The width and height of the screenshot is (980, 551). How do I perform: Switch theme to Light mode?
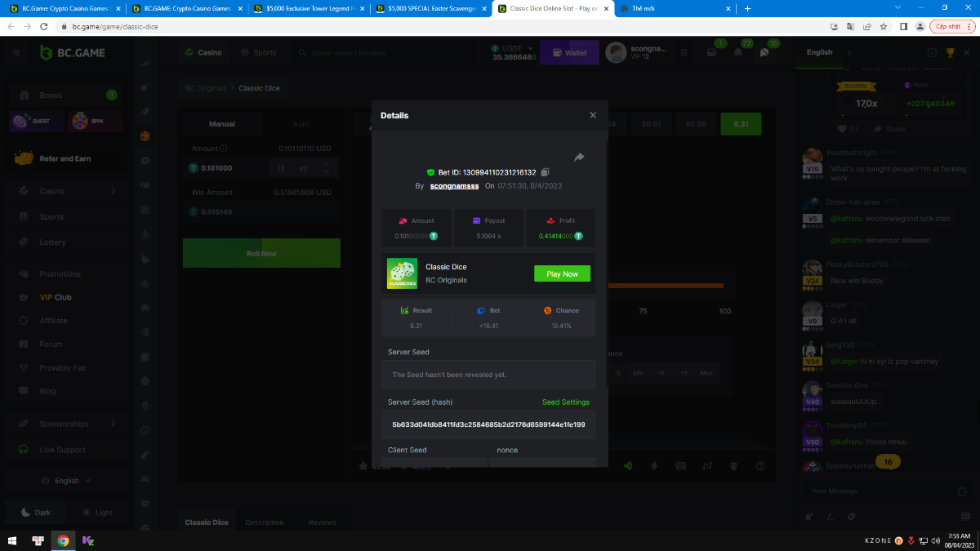click(x=97, y=513)
